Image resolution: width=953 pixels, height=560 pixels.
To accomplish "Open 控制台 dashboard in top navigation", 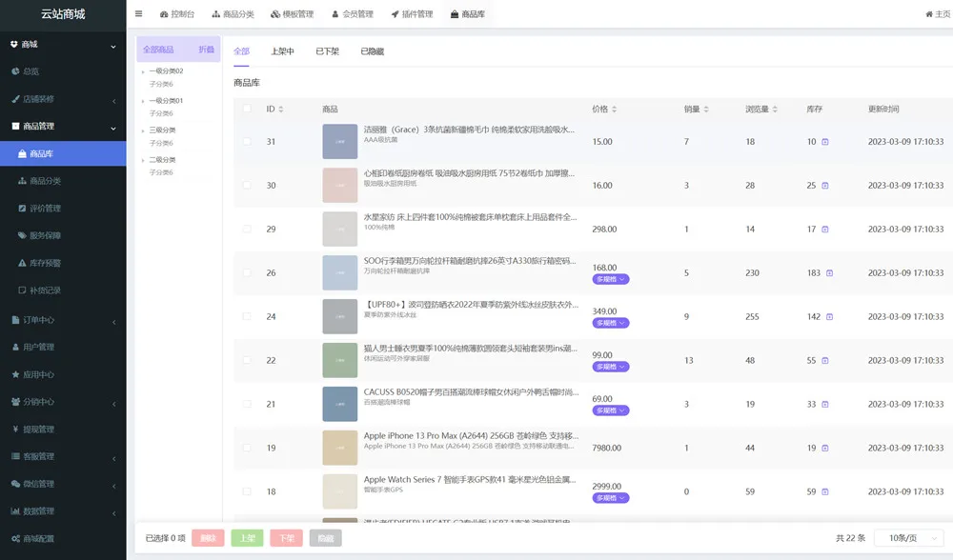I will click(x=177, y=14).
